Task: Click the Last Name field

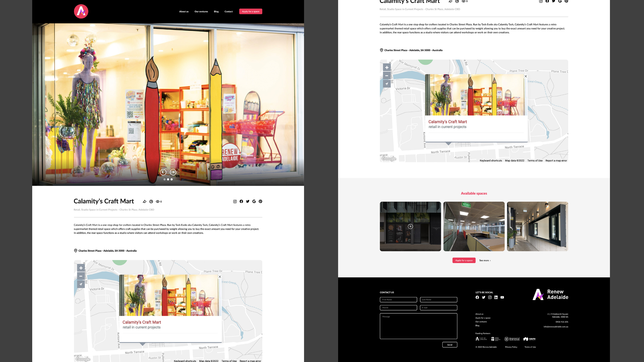Action: (439, 299)
